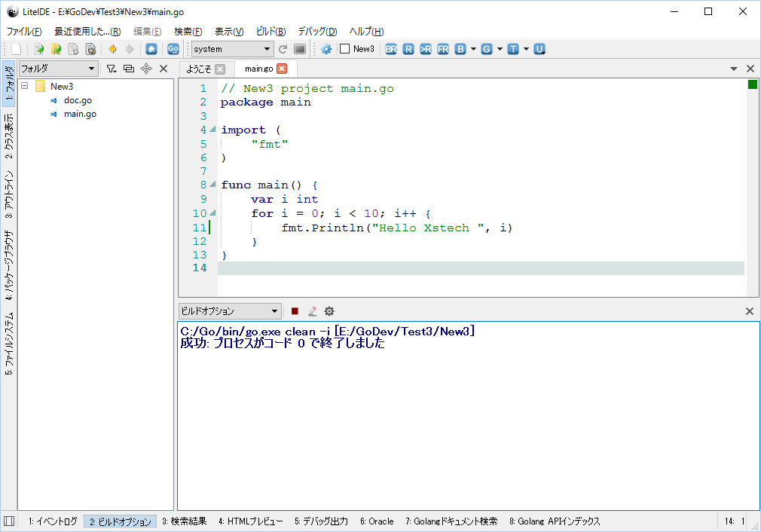
Task: Toggle the 4: パッケージブラウザ side panel
Action: pyautogui.click(x=9, y=265)
